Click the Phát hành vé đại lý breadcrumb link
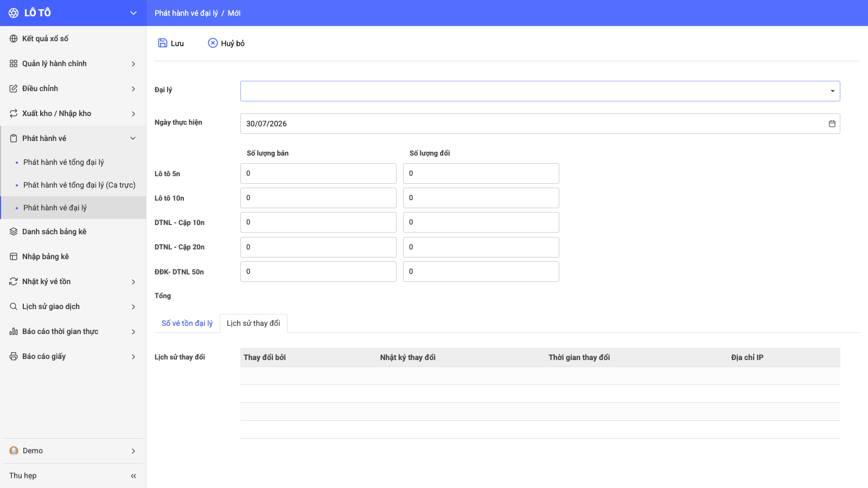868x488 pixels. [x=186, y=13]
